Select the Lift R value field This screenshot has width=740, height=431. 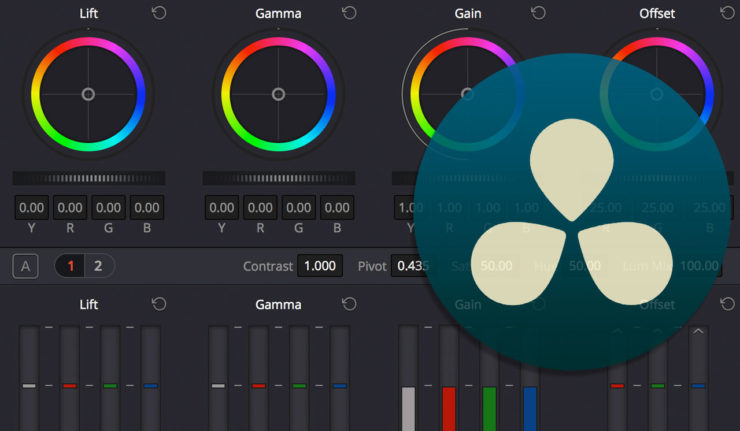pyautogui.click(x=70, y=208)
